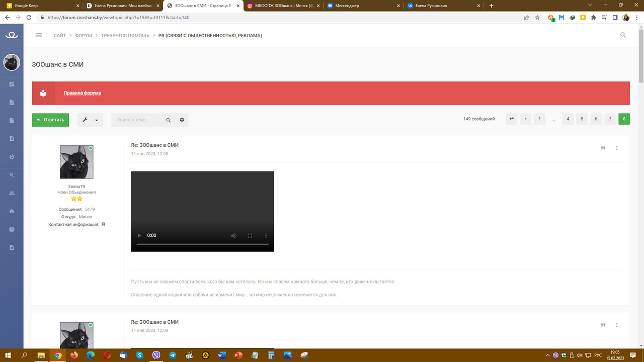Toggle fullscreen on the video player
Screen dimensions: 644x362
point(250,235)
